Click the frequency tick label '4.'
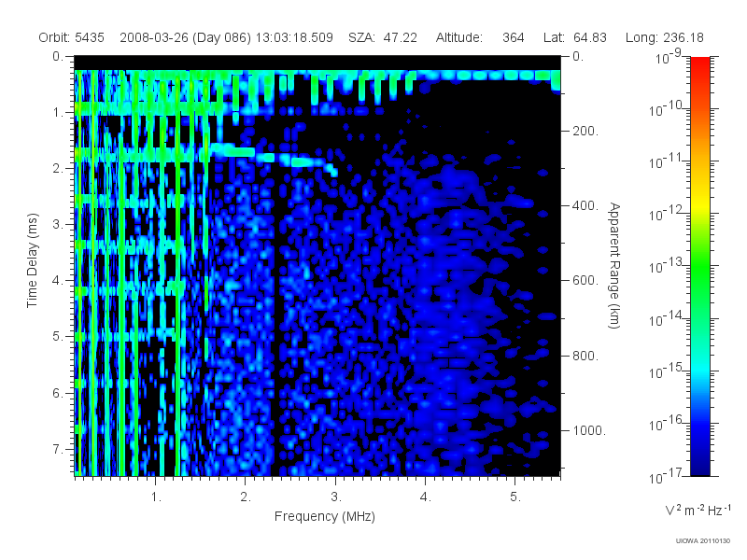Screen dimensions: 747x560 point(426,497)
